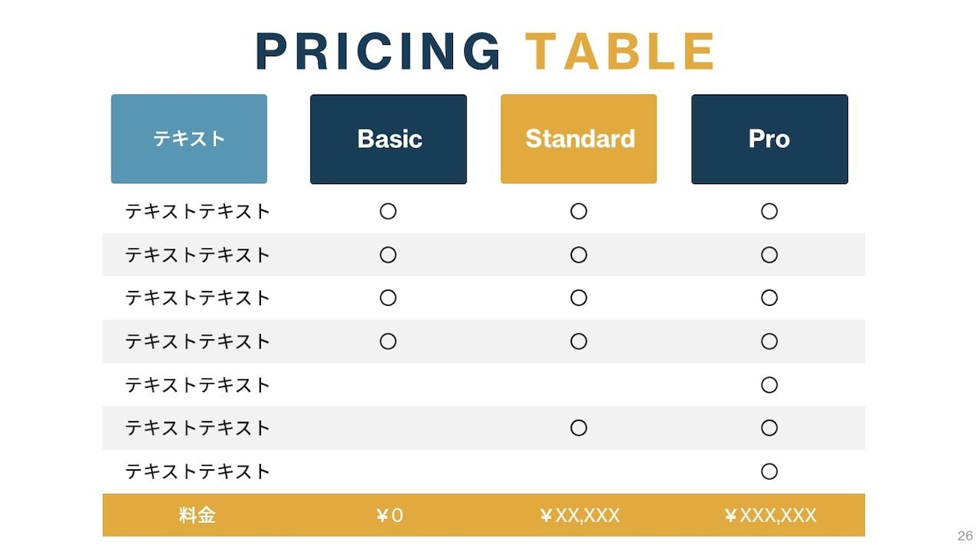Click the Basic plan header box
This screenshot has height=551, width=980.
[x=388, y=139]
